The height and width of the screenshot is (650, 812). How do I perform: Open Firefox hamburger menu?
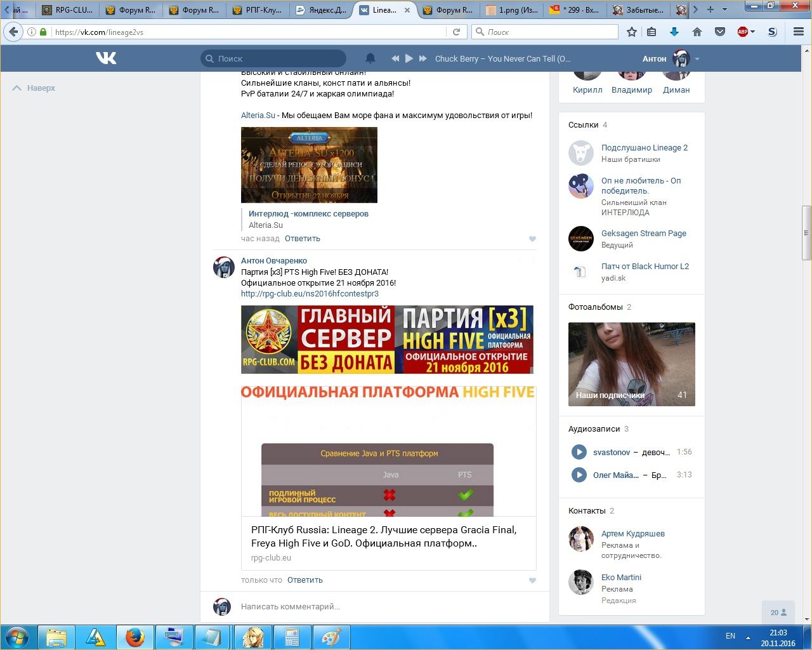point(799,32)
